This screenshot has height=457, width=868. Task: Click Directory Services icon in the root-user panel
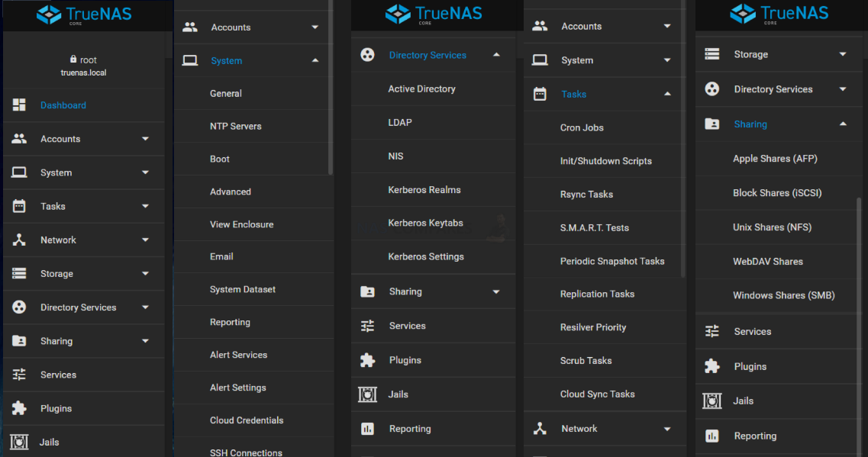click(19, 307)
